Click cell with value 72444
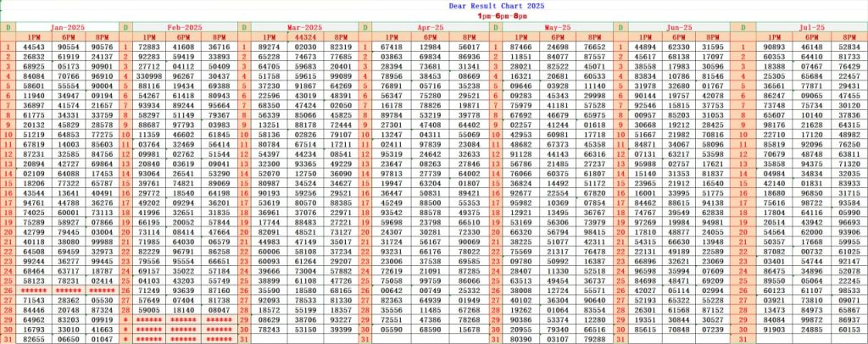The image size is (868, 344). [341, 125]
